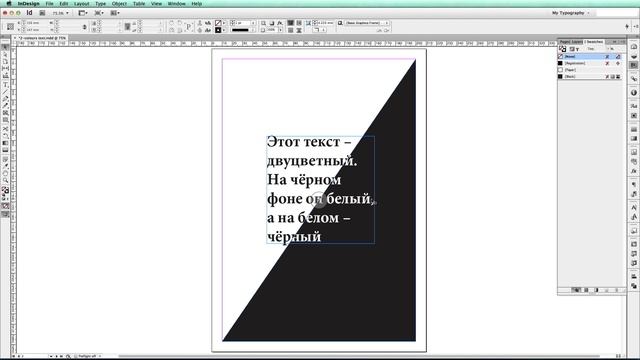Click the delete swatch trash button

click(617, 290)
